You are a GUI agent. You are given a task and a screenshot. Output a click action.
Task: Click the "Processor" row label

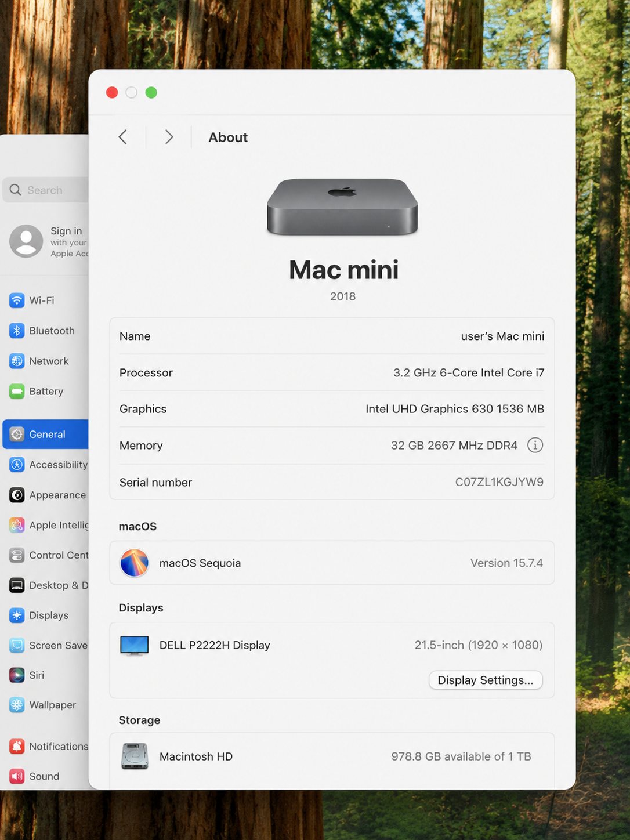[146, 373]
